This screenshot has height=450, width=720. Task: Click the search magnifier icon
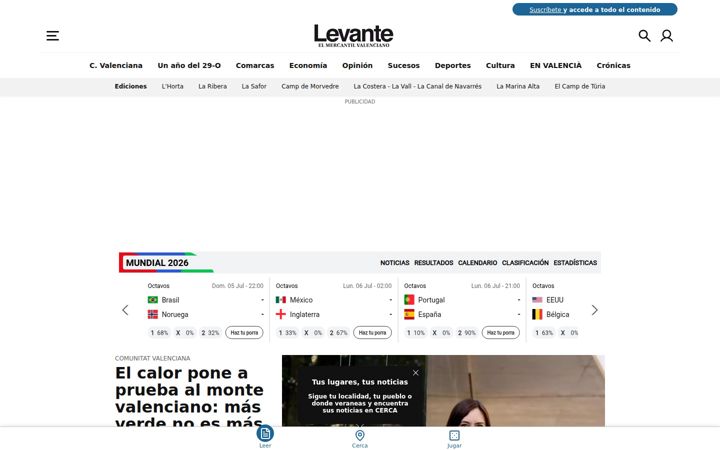(644, 36)
